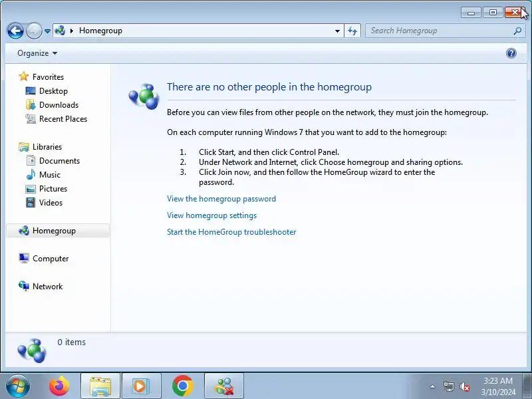This screenshot has width=532, height=399.
Task: Click the Computer monitor icon
Action: tap(24, 258)
